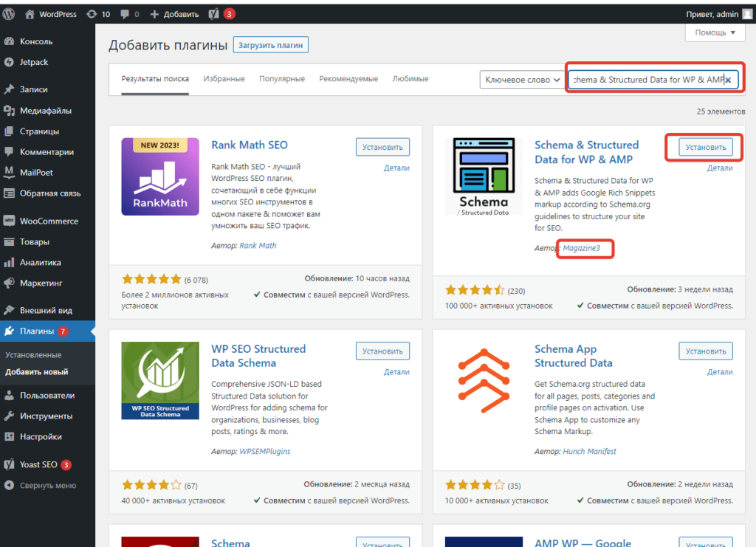
Task: Switch to Избранные tab
Action: pyautogui.click(x=224, y=78)
